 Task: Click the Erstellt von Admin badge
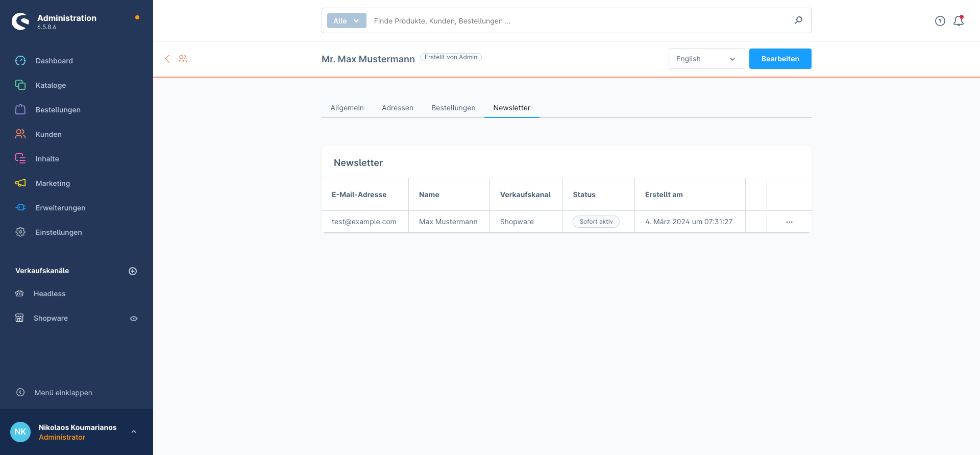(x=451, y=57)
